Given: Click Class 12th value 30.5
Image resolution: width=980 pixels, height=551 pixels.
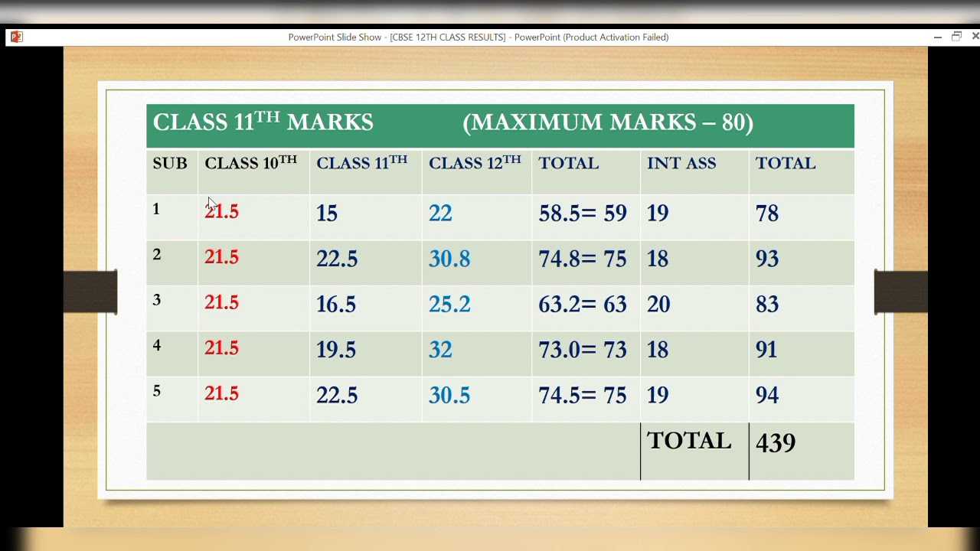Looking at the screenshot, I should pyautogui.click(x=449, y=396).
